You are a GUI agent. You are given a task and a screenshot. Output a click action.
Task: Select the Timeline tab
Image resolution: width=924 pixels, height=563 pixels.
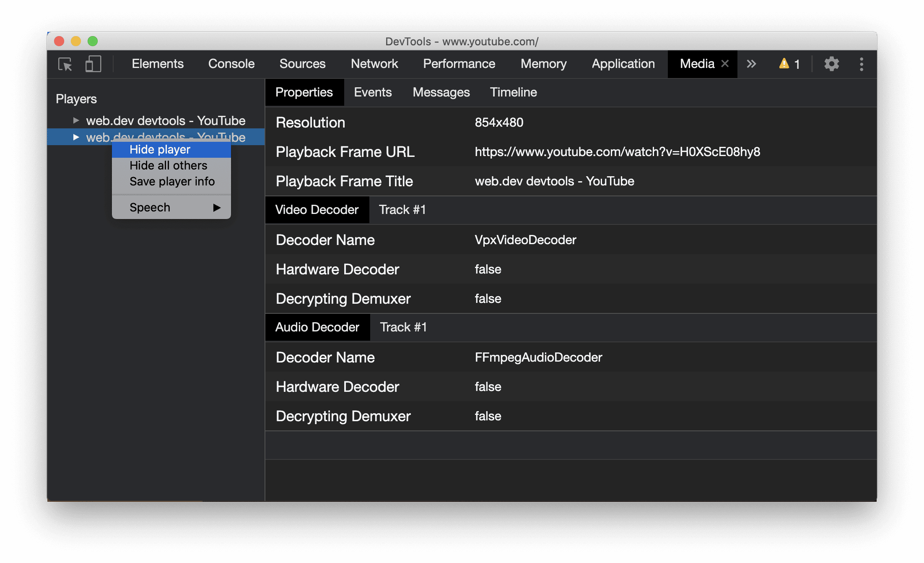[514, 92]
